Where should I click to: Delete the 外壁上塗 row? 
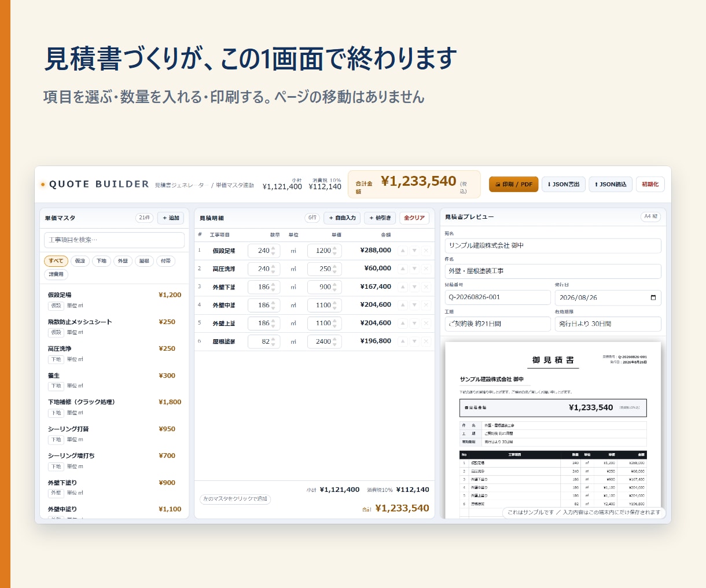coord(426,324)
